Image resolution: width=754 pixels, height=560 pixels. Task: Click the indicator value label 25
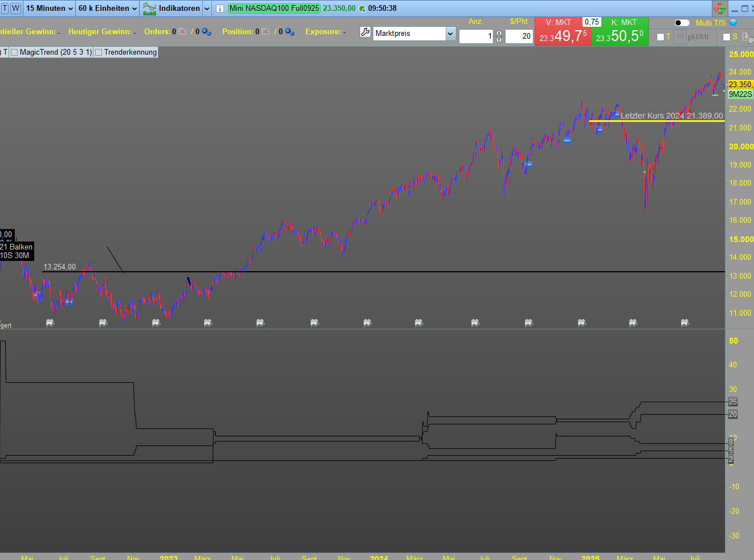[733, 402]
